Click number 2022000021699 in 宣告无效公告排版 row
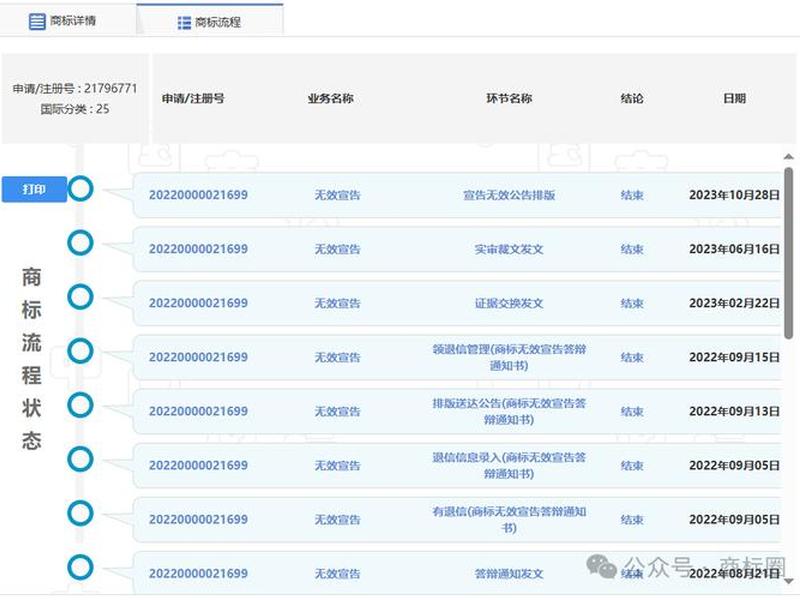This screenshot has height=600, width=800. (198, 195)
